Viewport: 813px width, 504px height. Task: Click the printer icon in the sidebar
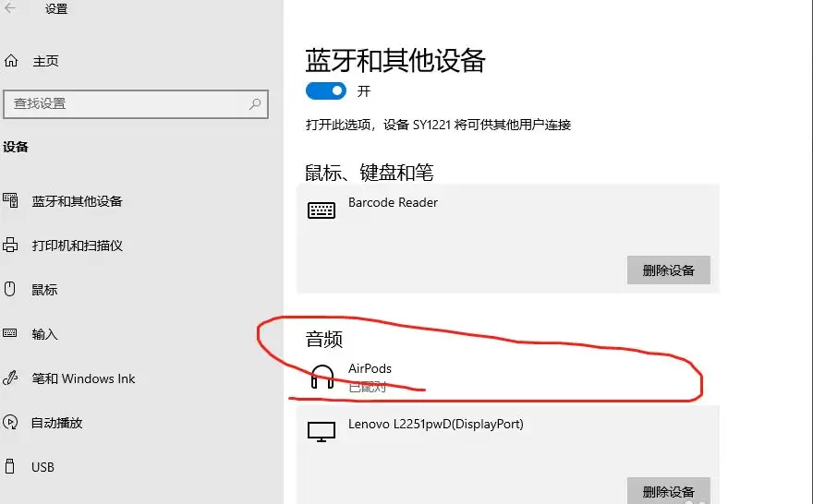11,246
